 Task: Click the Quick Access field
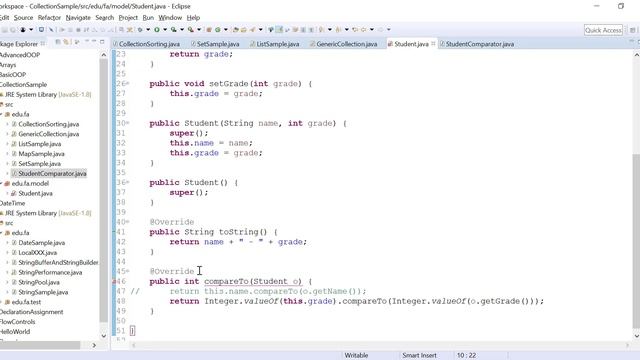[x=603, y=30]
